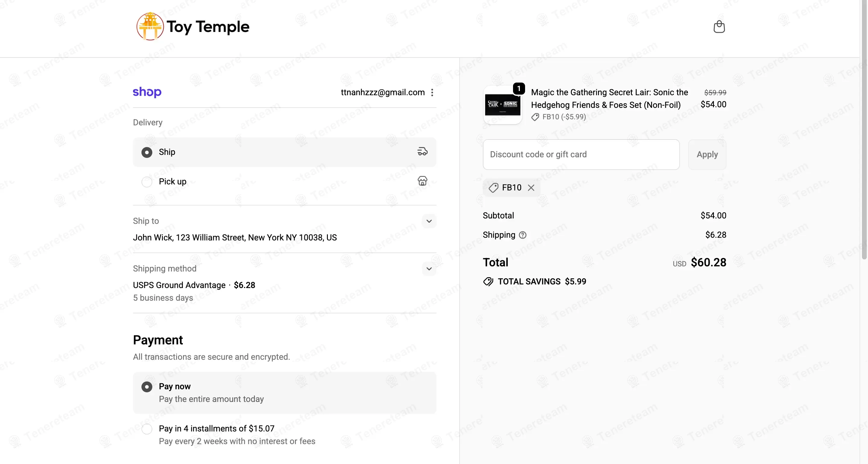Expand the Ship to address section

[x=429, y=221]
